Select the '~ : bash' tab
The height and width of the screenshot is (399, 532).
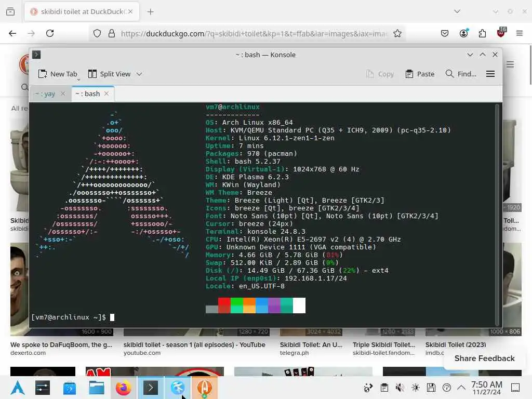[x=87, y=94]
